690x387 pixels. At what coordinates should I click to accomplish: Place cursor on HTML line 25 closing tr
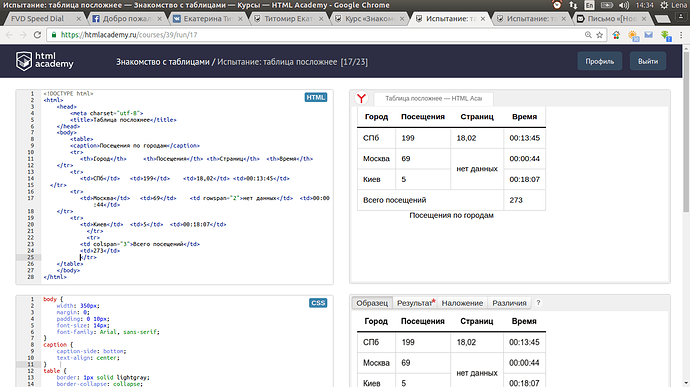88,257
